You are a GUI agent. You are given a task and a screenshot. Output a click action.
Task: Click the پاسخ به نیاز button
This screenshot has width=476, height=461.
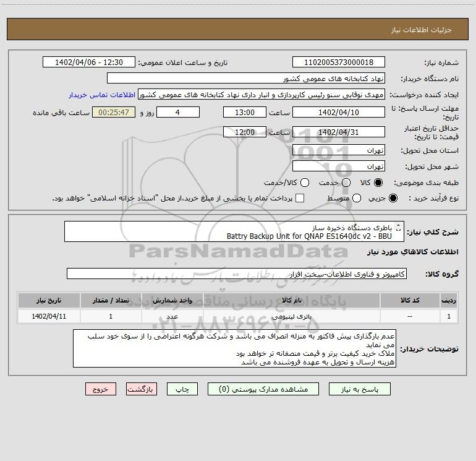pyautogui.click(x=359, y=389)
